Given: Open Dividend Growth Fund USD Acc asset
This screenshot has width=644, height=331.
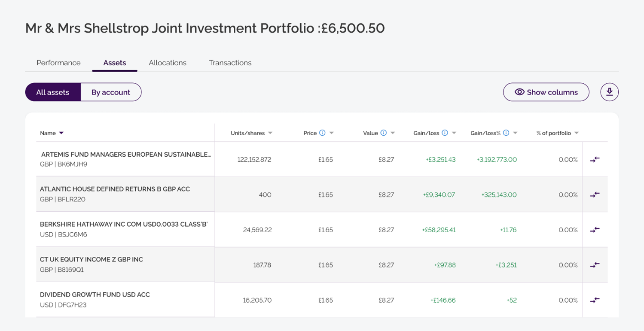Looking at the screenshot, I should (x=95, y=295).
